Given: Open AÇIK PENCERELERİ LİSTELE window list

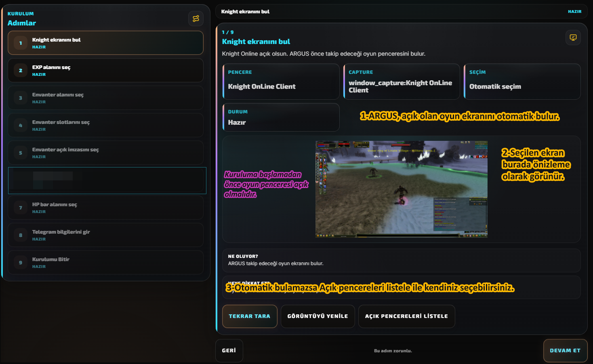Looking at the screenshot, I should tap(406, 316).
